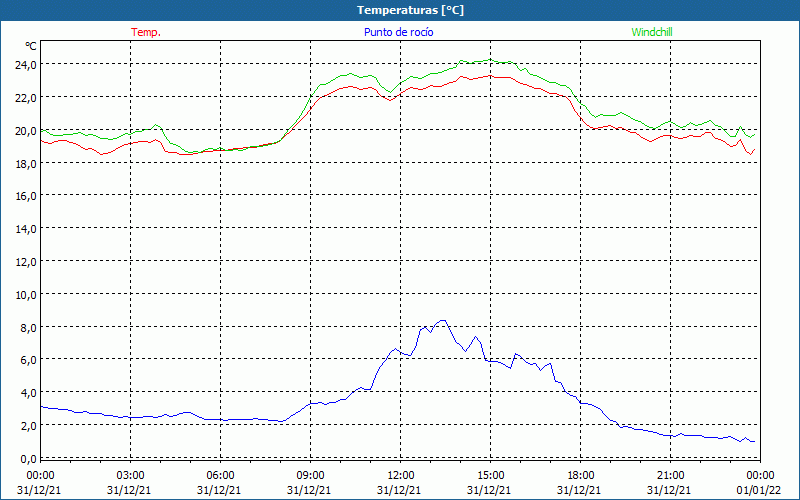The width and height of the screenshot is (800, 500).
Task: Click the 16,0 y-axis value
Action: click(26, 196)
